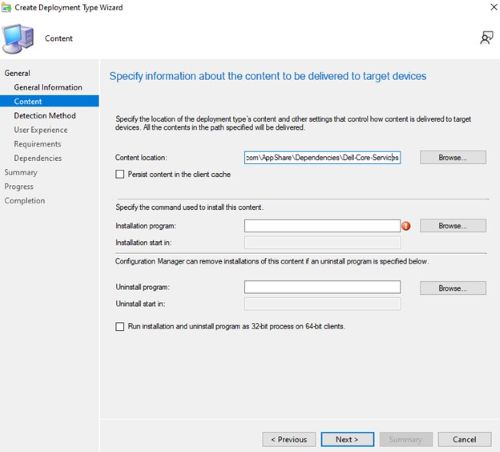Viewport: 500px width, 452px height.
Task: Click the Completion step in sidebar
Action: (x=25, y=201)
